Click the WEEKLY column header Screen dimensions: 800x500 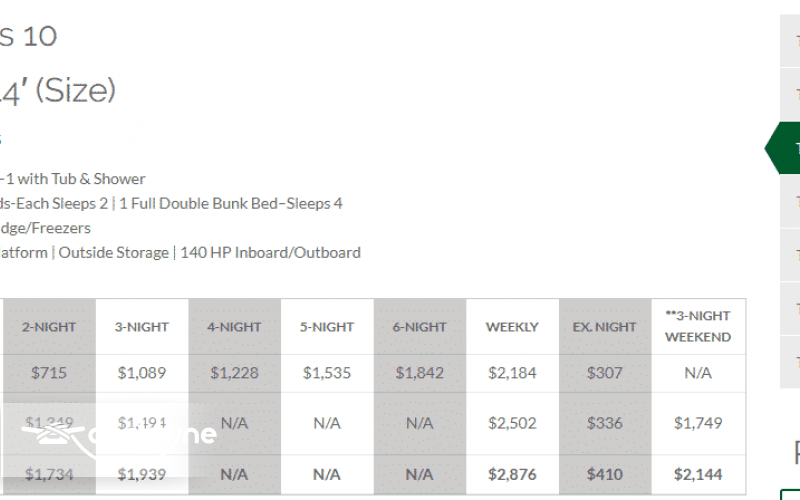point(512,327)
